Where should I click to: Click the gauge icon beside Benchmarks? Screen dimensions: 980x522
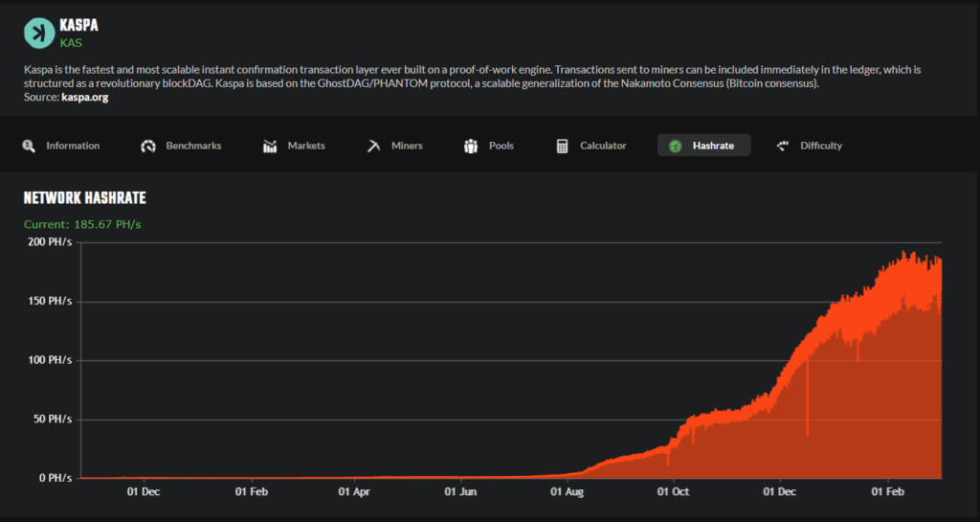click(148, 146)
